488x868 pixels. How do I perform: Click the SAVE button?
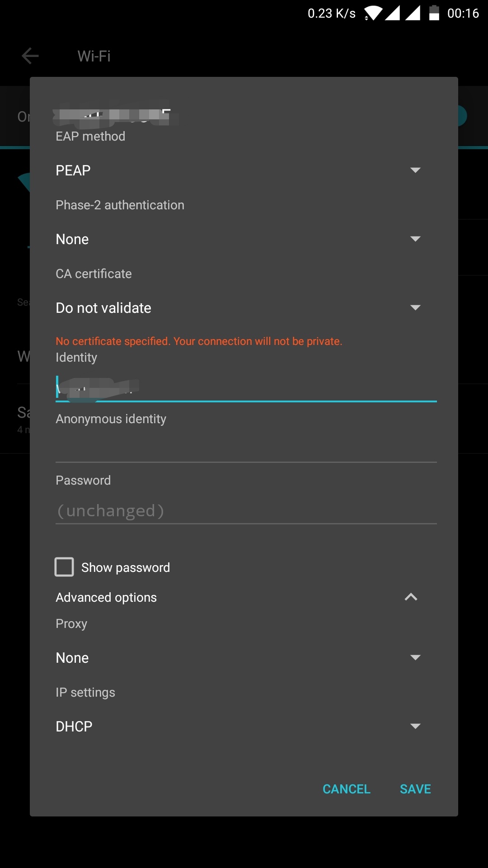coord(414,789)
